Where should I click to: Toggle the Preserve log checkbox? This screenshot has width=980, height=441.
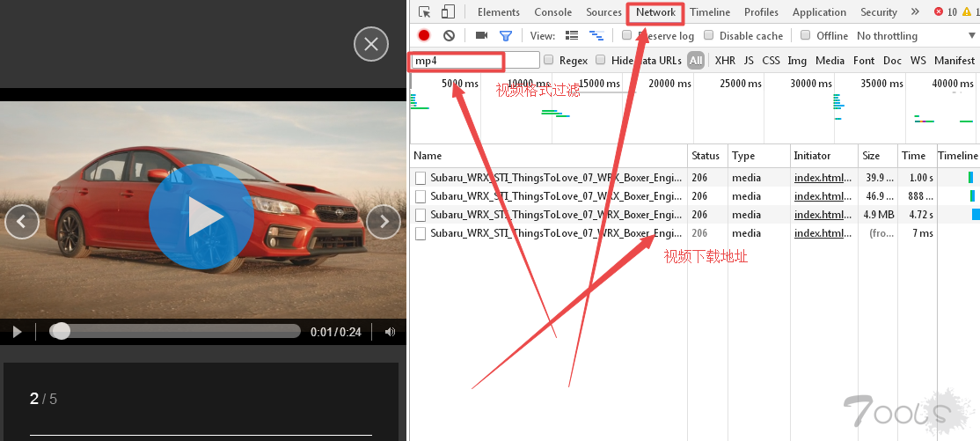tap(626, 35)
